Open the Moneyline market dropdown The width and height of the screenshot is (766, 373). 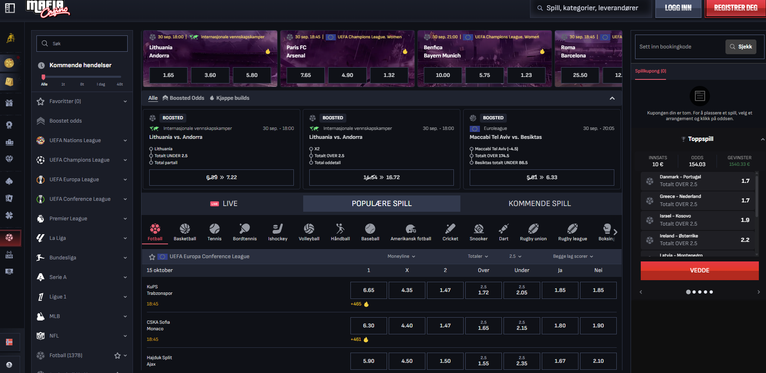(x=401, y=256)
